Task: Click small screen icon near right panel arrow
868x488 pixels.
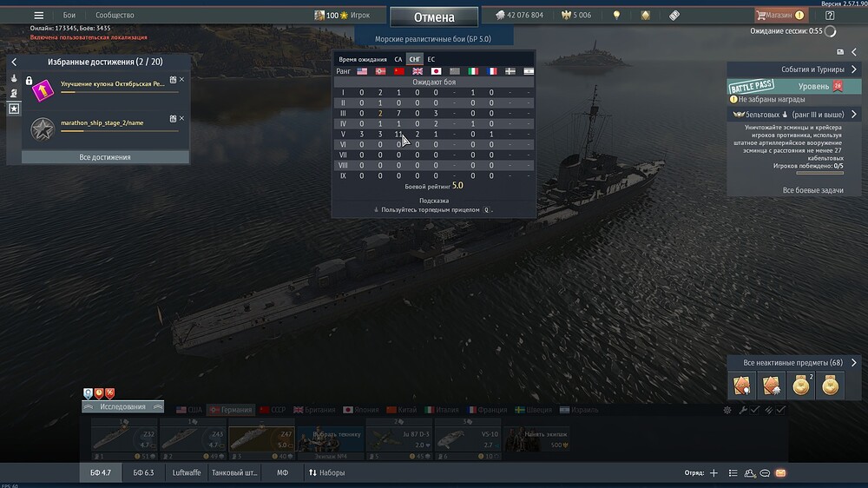Action: click(839, 51)
